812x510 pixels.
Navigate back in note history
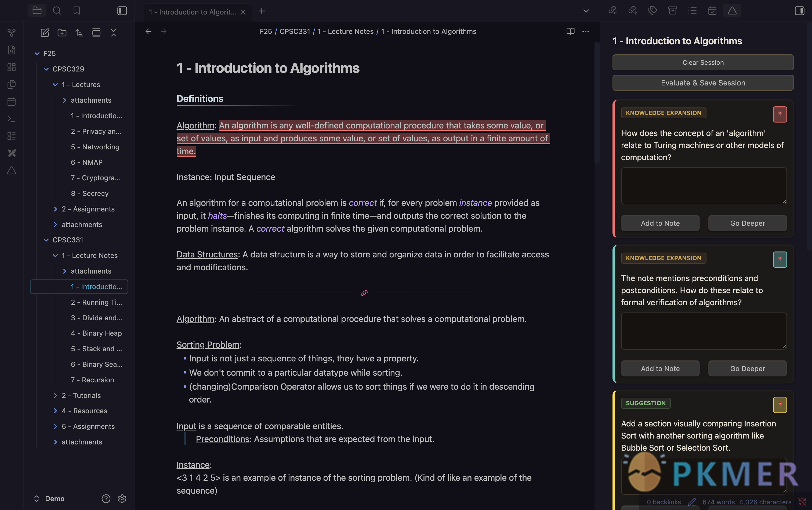pyautogui.click(x=148, y=31)
